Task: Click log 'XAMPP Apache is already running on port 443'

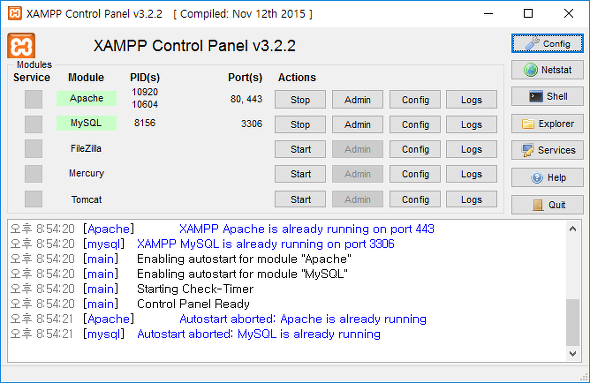Action: (x=307, y=229)
